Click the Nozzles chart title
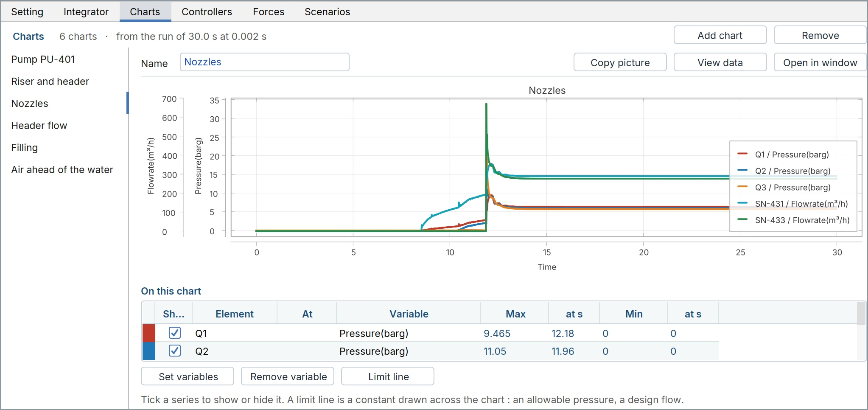 [547, 90]
